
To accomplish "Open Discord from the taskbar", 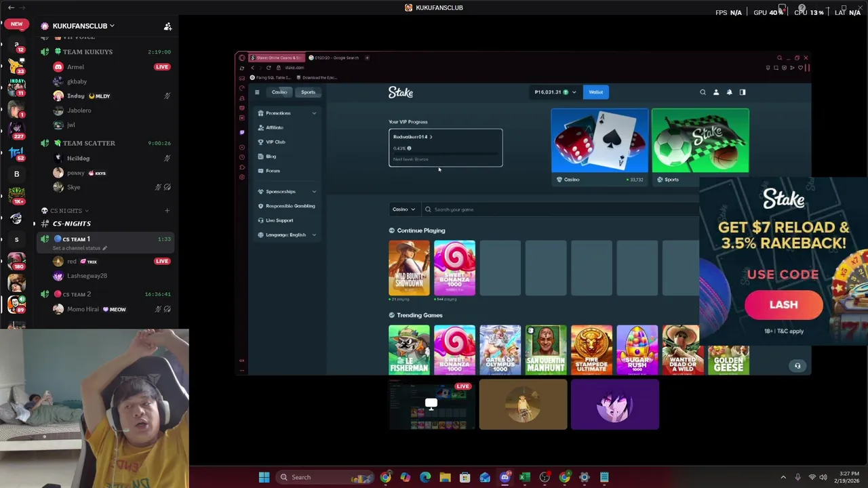I will pos(505,477).
